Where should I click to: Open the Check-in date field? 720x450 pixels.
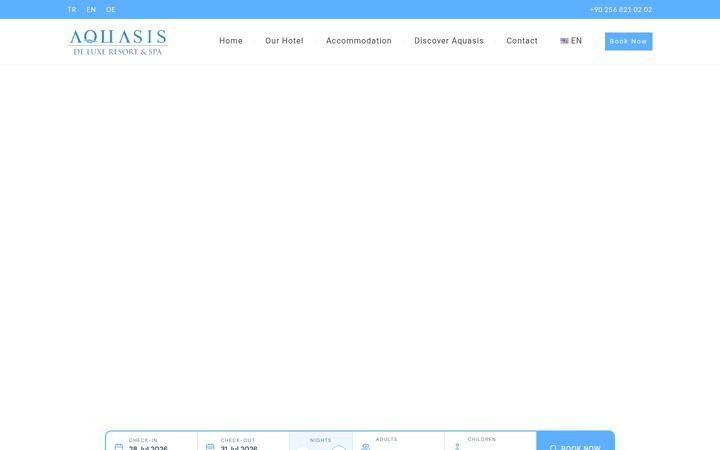click(x=152, y=443)
